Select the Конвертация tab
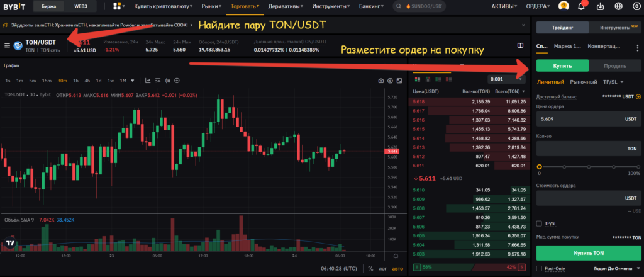This screenshot has width=644, height=277. pos(604,47)
